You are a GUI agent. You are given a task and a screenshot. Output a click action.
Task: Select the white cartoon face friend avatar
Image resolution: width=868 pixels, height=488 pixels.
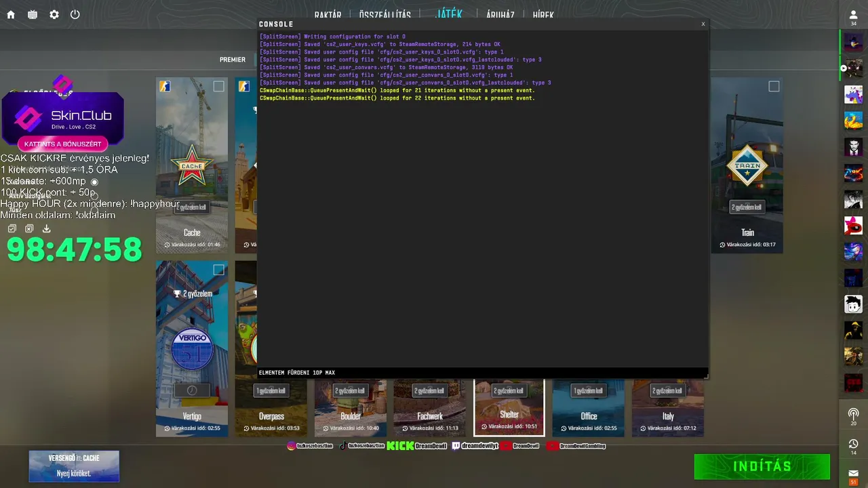[853, 304]
